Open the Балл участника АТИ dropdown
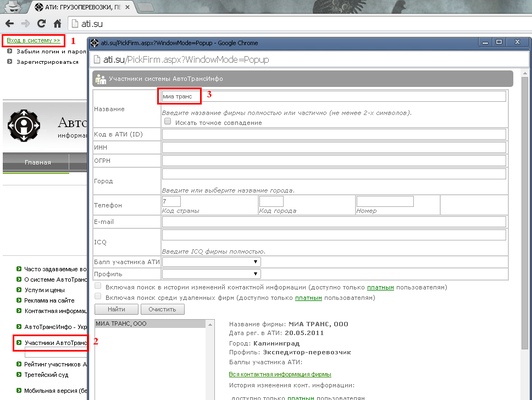The height and width of the screenshot is (400, 532). click(211, 262)
